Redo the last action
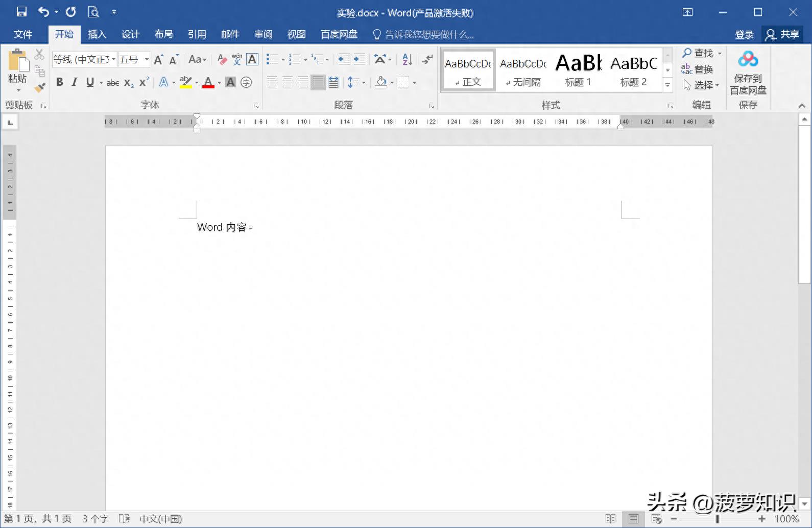This screenshot has height=528, width=812. point(71,12)
